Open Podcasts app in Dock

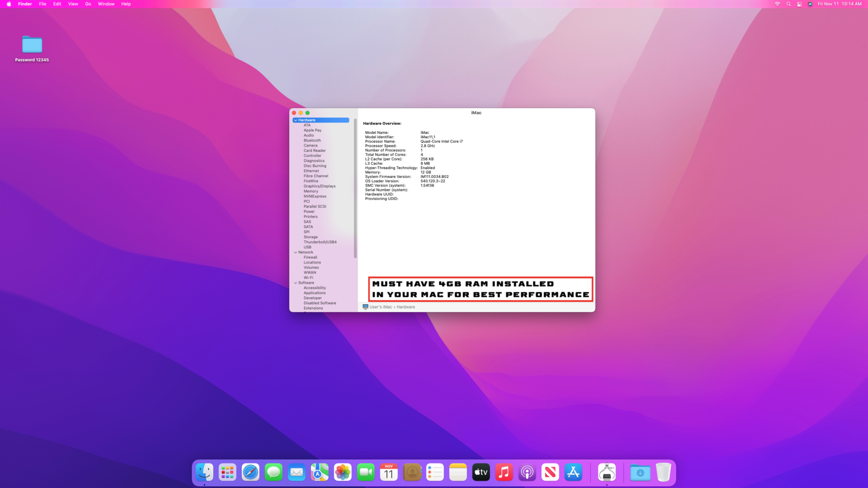527,472
